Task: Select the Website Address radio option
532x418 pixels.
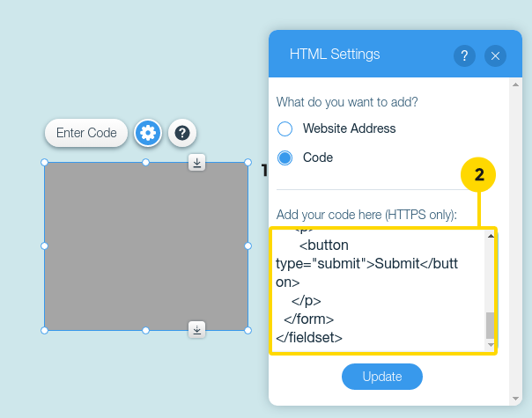Action: pyautogui.click(x=284, y=128)
